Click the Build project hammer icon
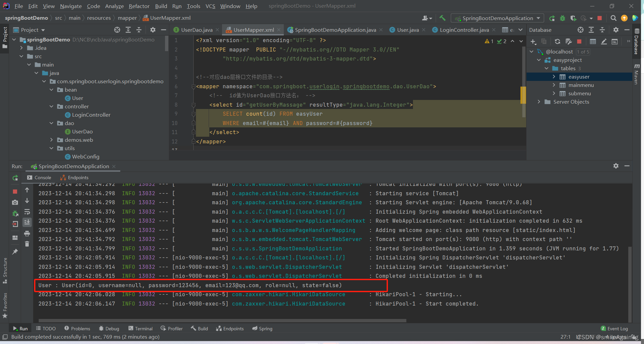This screenshot has height=344, width=644. [442, 18]
